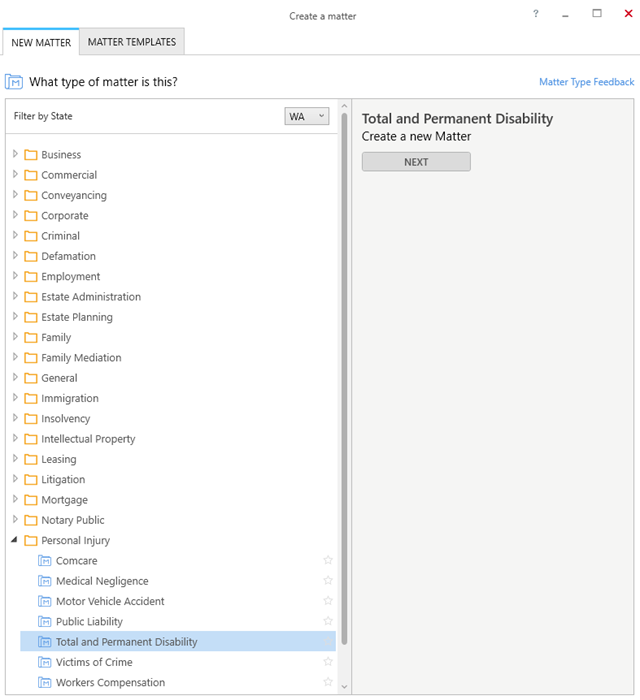The image size is (640, 700).
Task: Select the New Matter tab
Action: (x=41, y=42)
